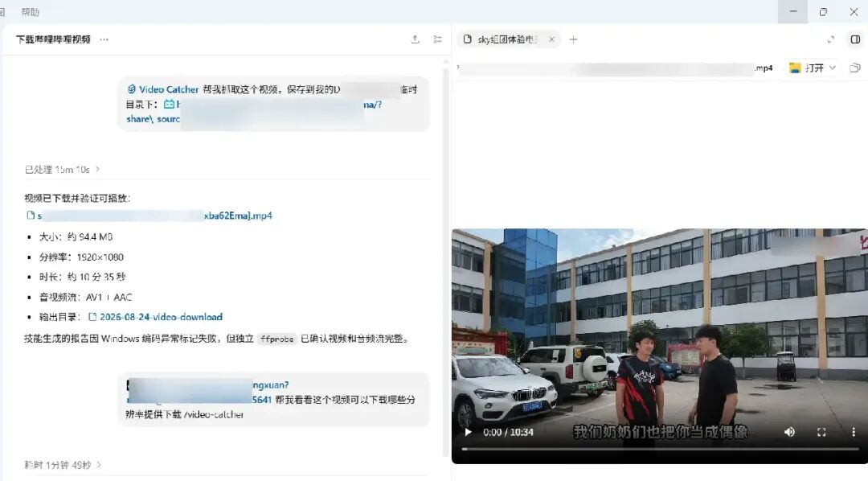Viewport: 868px width, 481px height.
Task: Click the 音视频流: AV1 + AAC text
Action: (86, 297)
